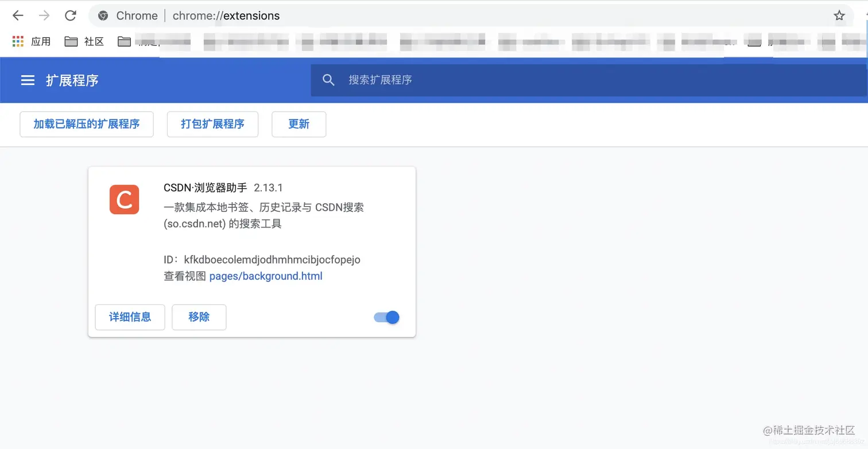
Task: Focus the 搜索扩展程序 search field
Action: pos(589,80)
